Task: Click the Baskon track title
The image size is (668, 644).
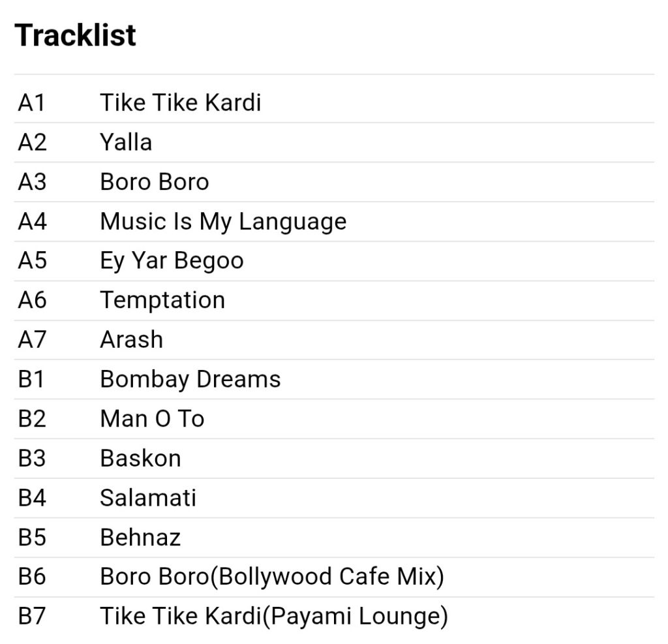Action: pos(141,459)
